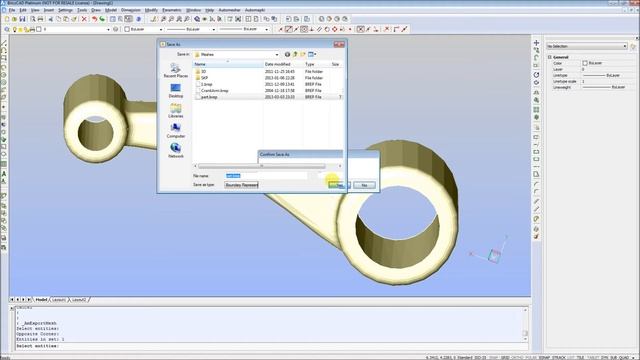640x360 pixels.
Task: Click the blue sphere icon in top toolbar
Action: [x=139, y=19]
